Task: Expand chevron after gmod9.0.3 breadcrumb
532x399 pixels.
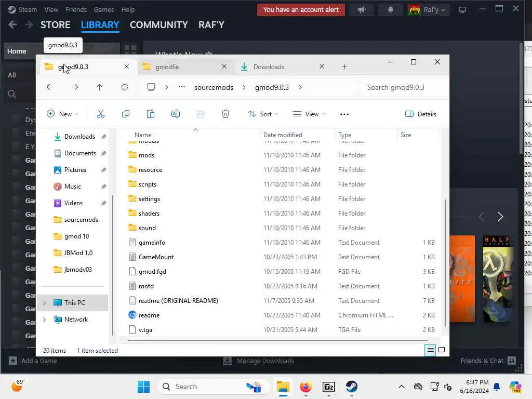Action: point(300,87)
